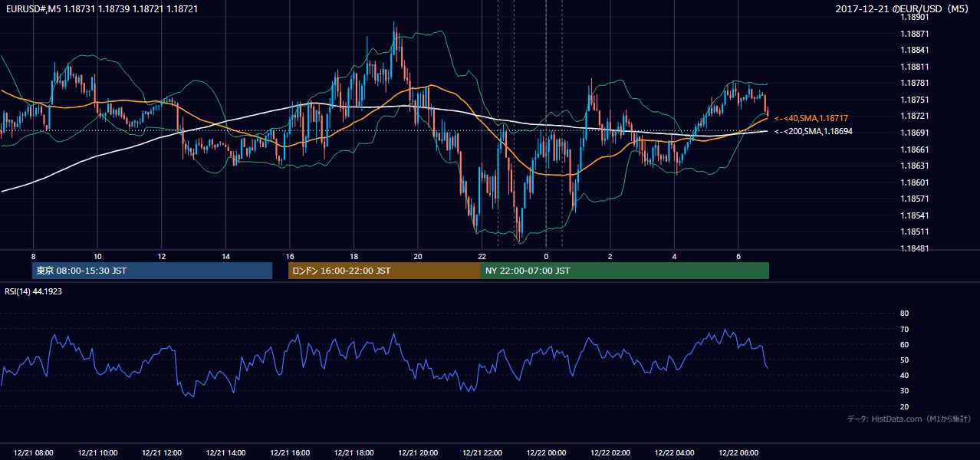Click the 12/22 04:00 bottom time label
Image resolution: width=980 pixels, height=460 pixels.
pyautogui.click(x=674, y=453)
